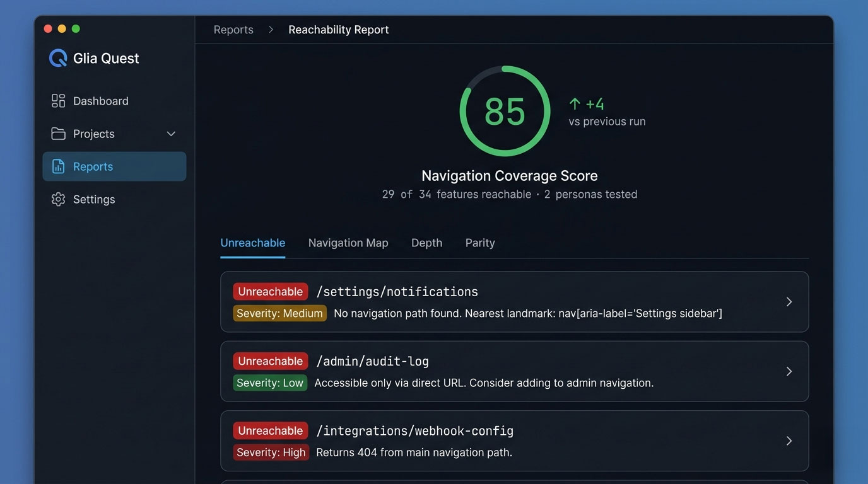Expand the Projects sidebar chevron
The image size is (868, 484).
pyautogui.click(x=171, y=134)
